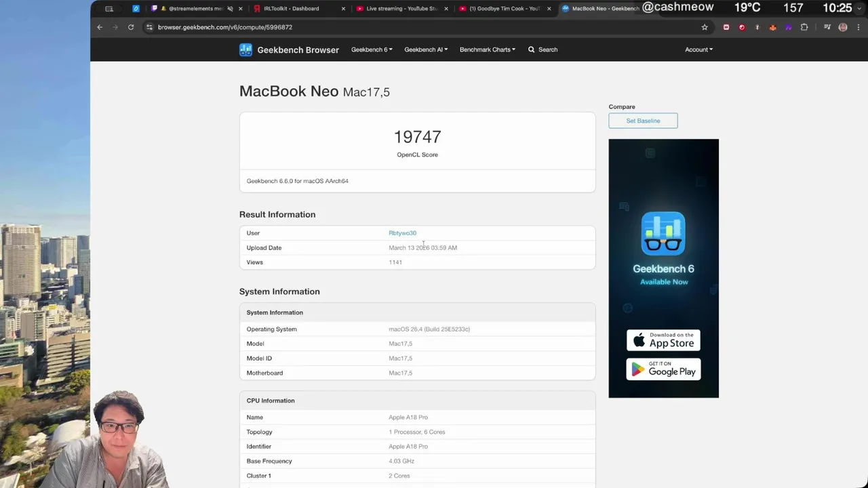The width and height of the screenshot is (868, 488).
Task: Click the Motherboard row value Mac17,5
Action: (400, 373)
